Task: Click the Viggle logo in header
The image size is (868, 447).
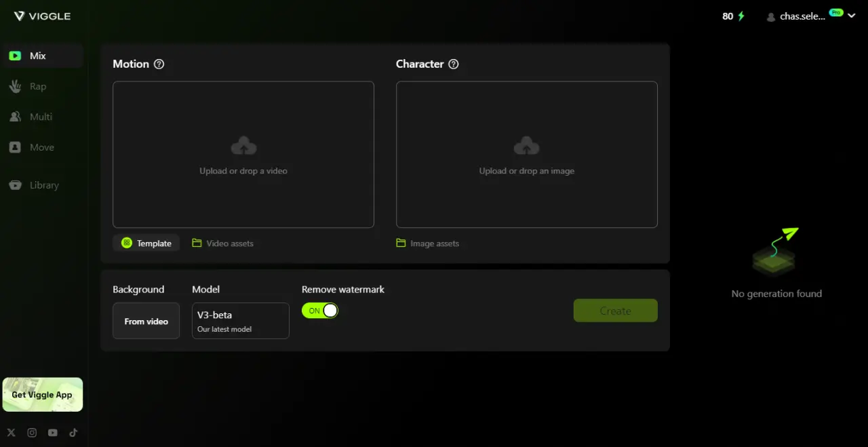Action: coord(42,16)
